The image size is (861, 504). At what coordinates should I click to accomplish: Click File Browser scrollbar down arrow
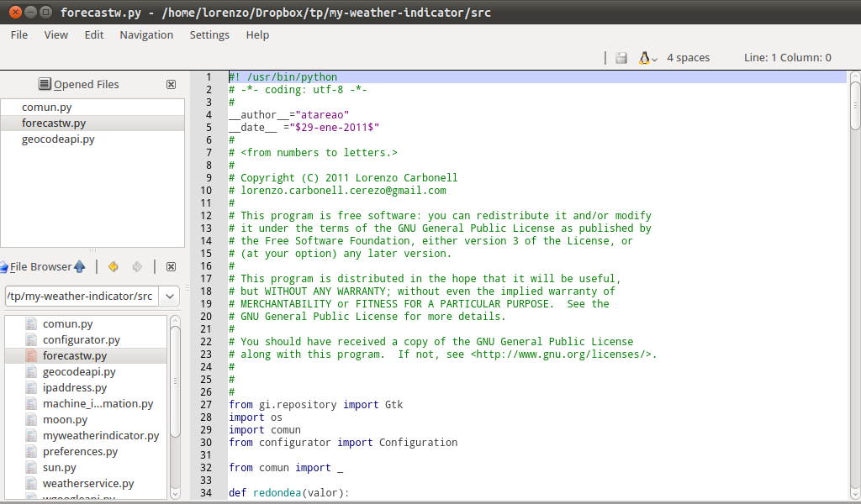pos(175,494)
